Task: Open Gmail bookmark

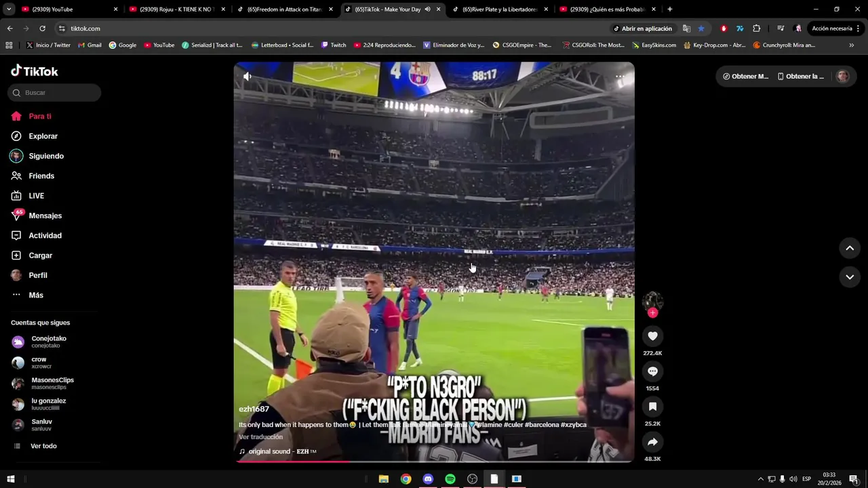Action: pyautogui.click(x=90, y=45)
